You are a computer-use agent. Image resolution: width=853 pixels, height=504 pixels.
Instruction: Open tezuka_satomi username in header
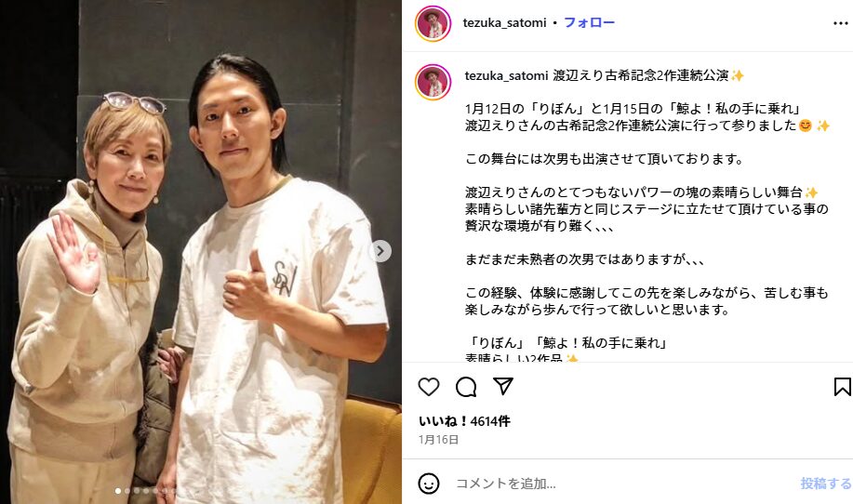504,23
